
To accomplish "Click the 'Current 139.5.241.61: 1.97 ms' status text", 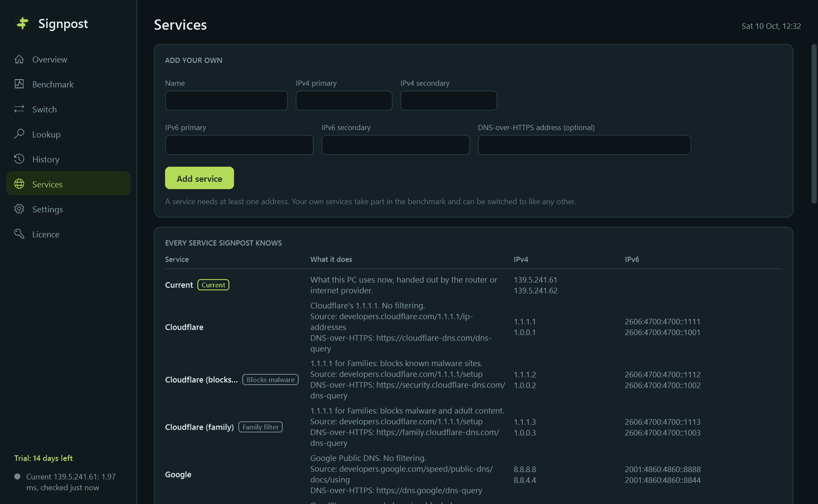I will [71, 482].
